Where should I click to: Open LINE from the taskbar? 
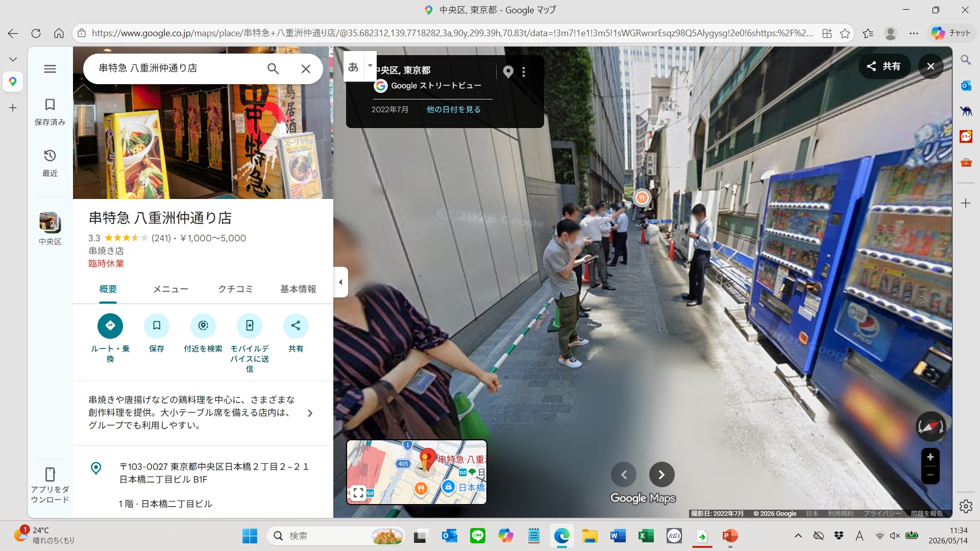point(478,536)
